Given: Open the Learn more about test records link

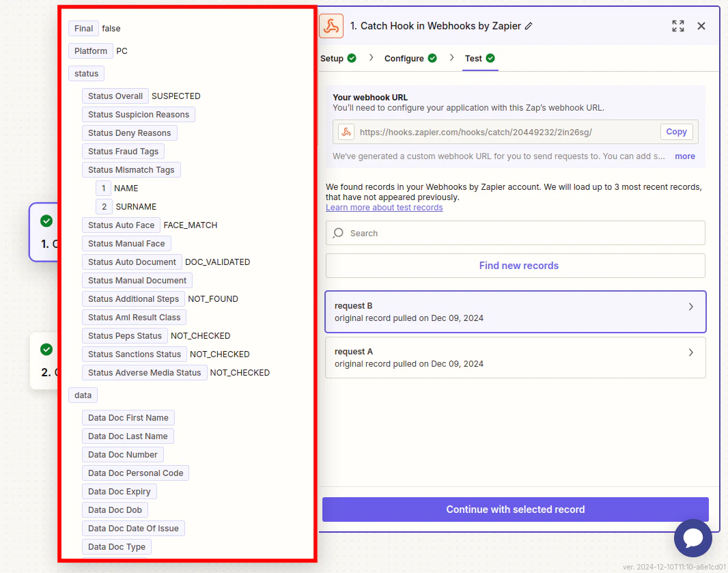Looking at the screenshot, I should click(x=384, y=207).
